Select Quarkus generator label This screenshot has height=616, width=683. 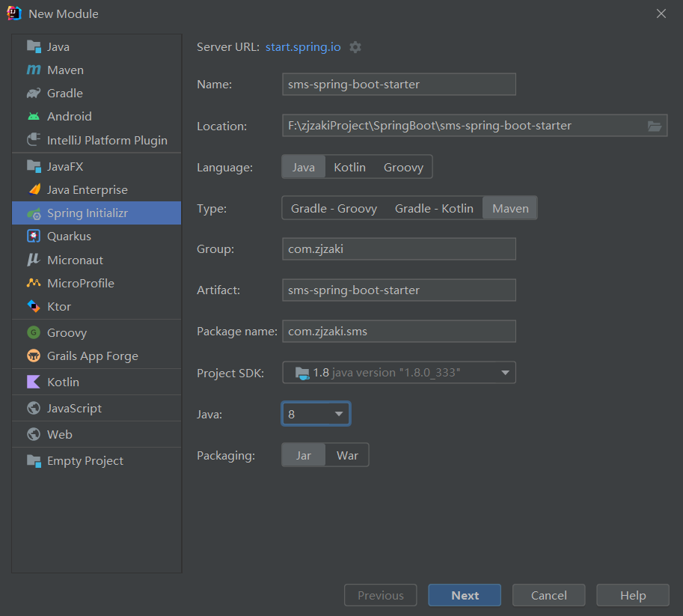tap(70, 237)
